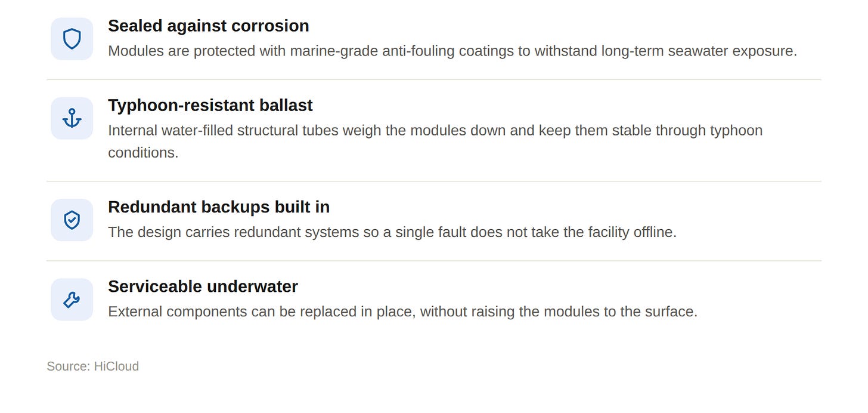Click the anchor icon for Typhoon-resistant ballast

72,118
